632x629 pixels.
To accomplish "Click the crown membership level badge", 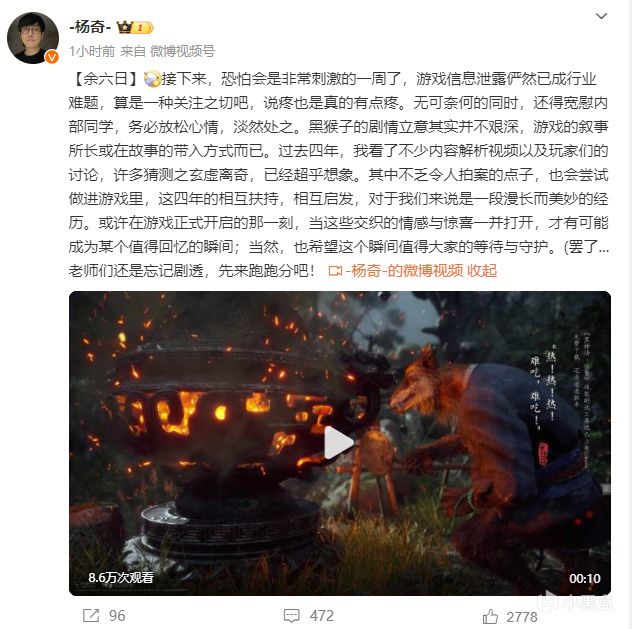I will pyautogui.click(x=135, y=27).
